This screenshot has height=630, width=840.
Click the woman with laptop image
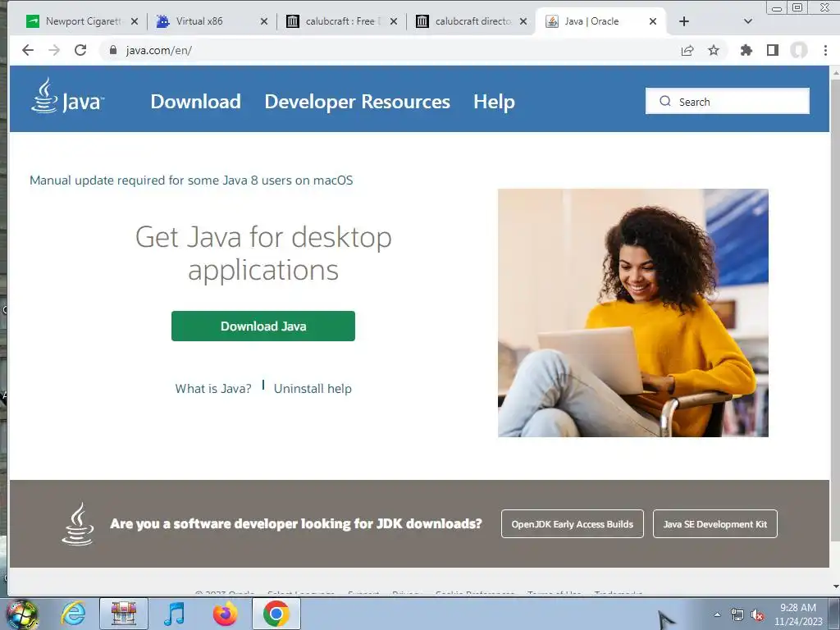633,313
